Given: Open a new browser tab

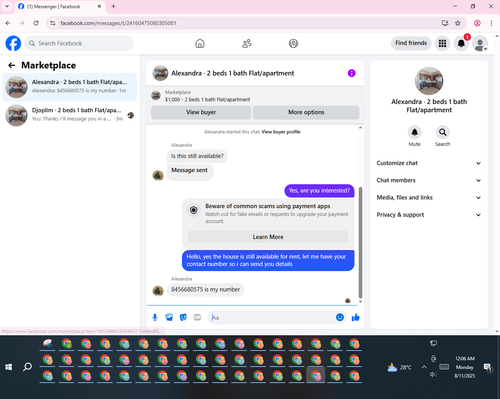Looking at the screenshot, I should pyautogui.click(x=113, y=6).
